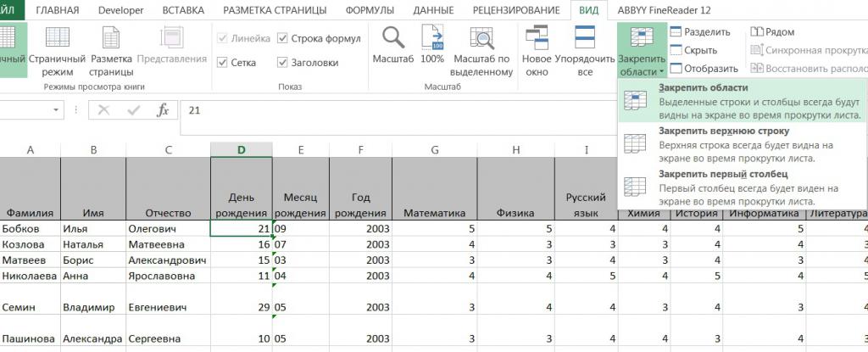The width and height of the screenshot is (868, 352).
Task: Select cell containing Сергеевна
Action: [169, 331]
